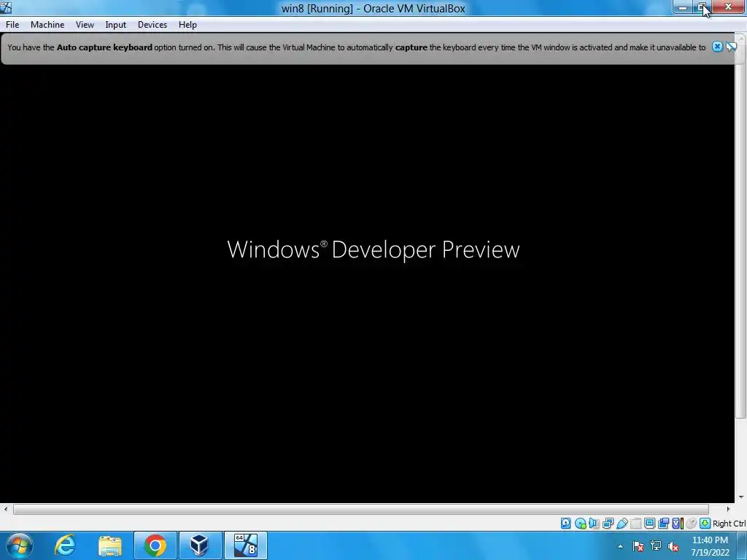Click the keyboard capture green arrow icon
Screen dimensions: 747x560
point(705,524)
